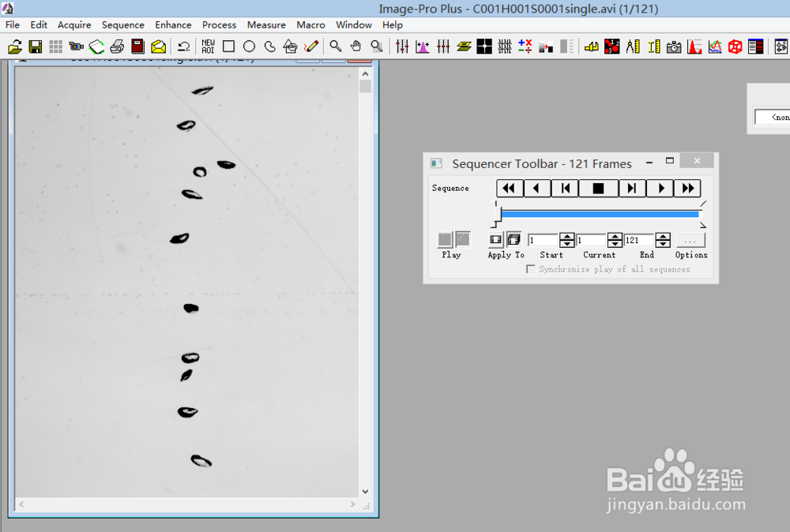
Task: Open the Acquire menu
Action: coord(74,24)
